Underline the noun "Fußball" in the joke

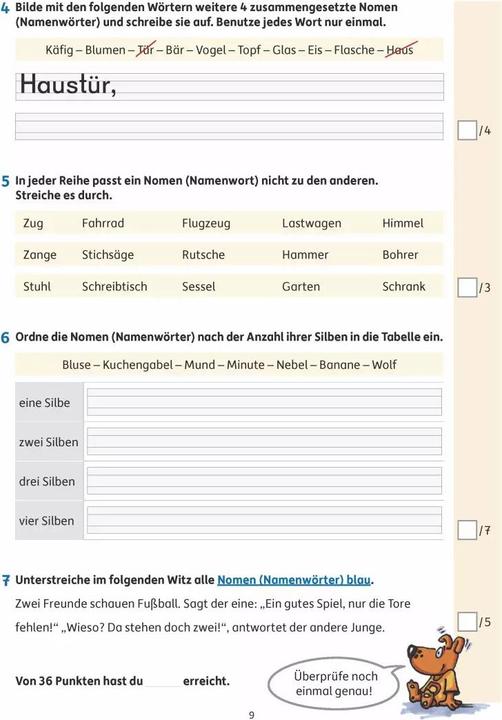click(x=156, y=603)
